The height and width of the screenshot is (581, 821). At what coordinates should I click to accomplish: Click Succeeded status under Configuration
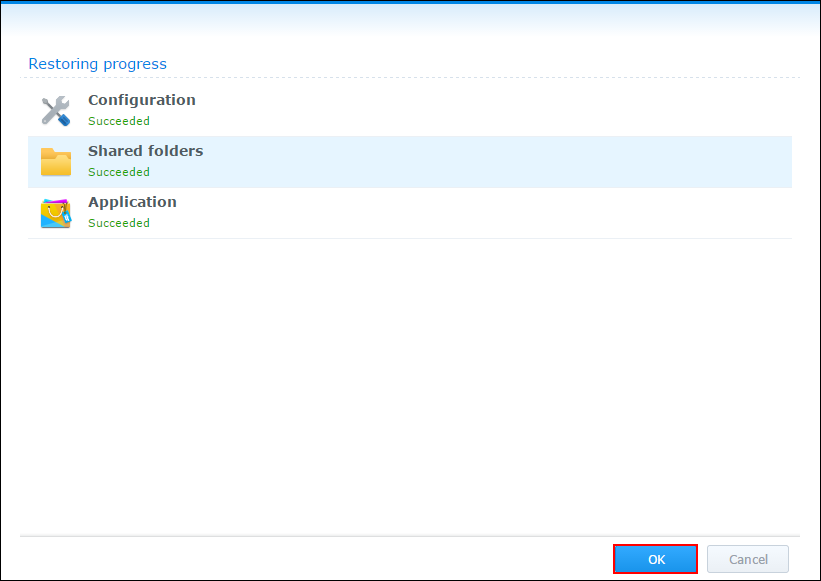click(x=119, y=121)
